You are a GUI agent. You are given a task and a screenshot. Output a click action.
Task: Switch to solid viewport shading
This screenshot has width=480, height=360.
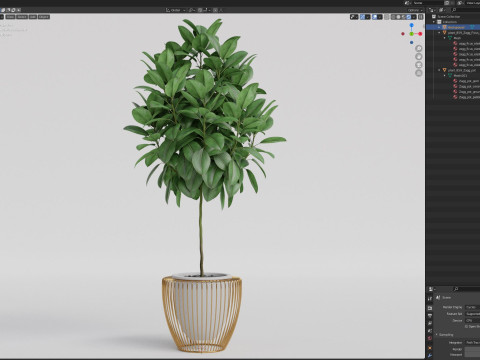[398, 17]
